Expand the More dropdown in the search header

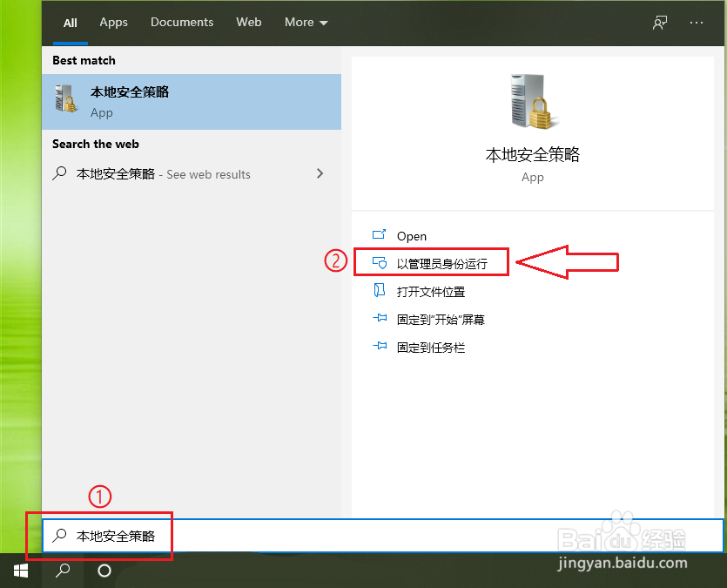(x=306, y=23)
